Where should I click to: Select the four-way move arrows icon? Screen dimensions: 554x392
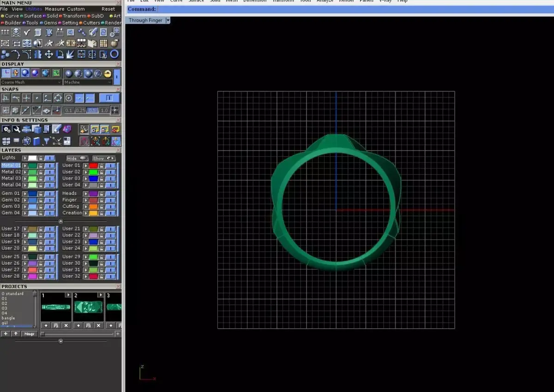[x=49, y=54]
